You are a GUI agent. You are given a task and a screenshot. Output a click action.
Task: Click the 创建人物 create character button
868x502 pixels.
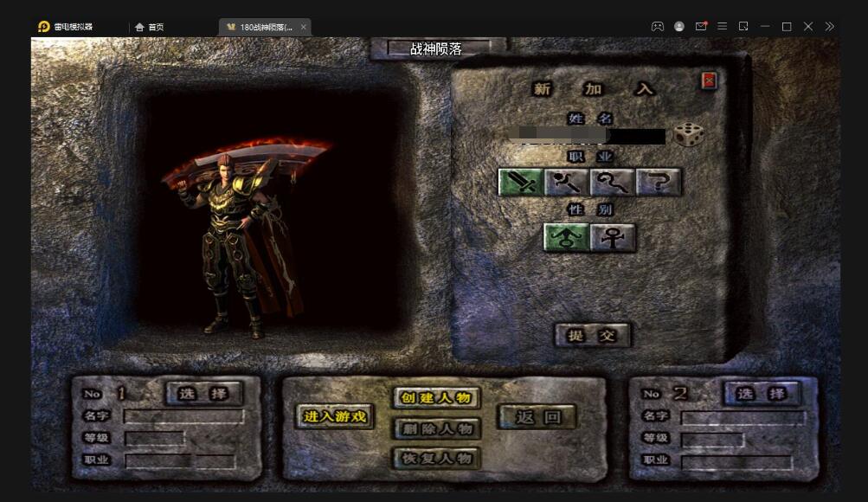(436, 398)
